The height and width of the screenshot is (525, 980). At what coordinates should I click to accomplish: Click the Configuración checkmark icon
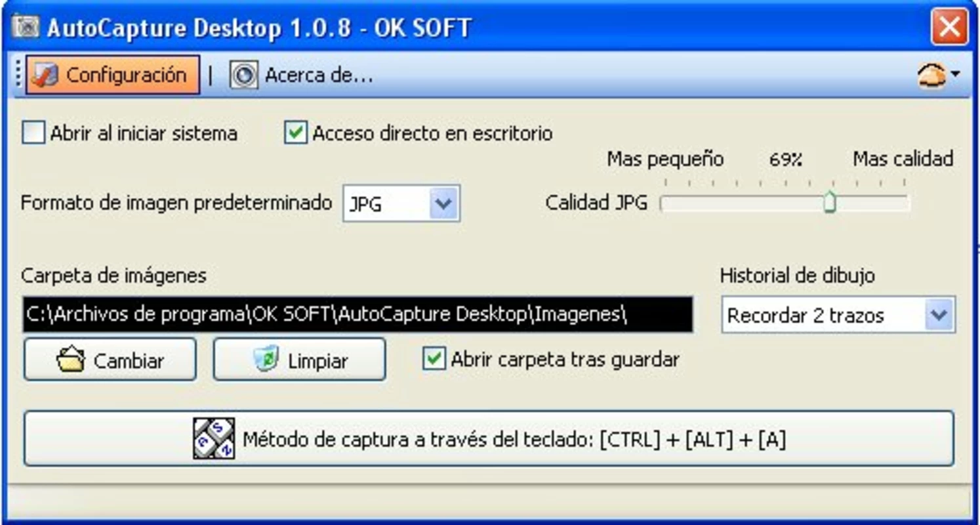click(45, 75)
